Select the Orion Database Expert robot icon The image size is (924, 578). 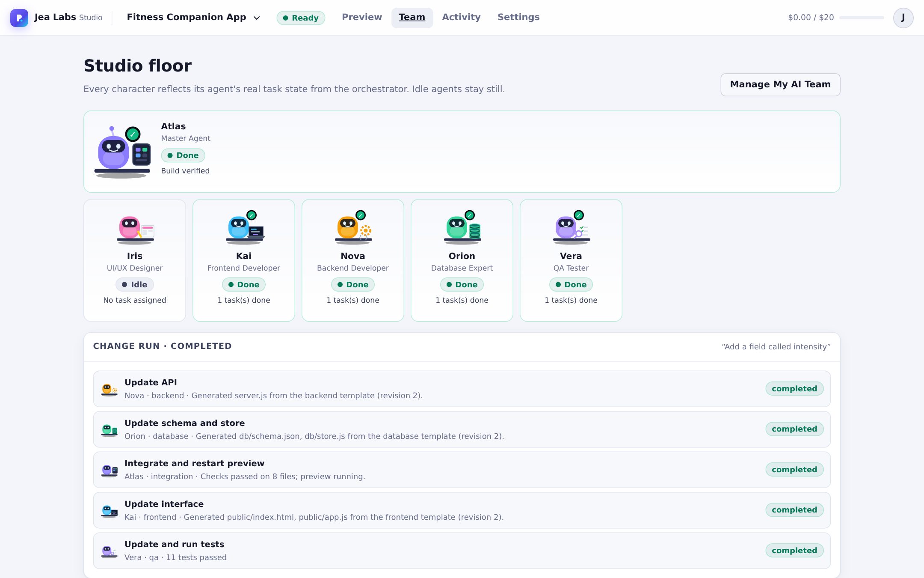(463, 227)
